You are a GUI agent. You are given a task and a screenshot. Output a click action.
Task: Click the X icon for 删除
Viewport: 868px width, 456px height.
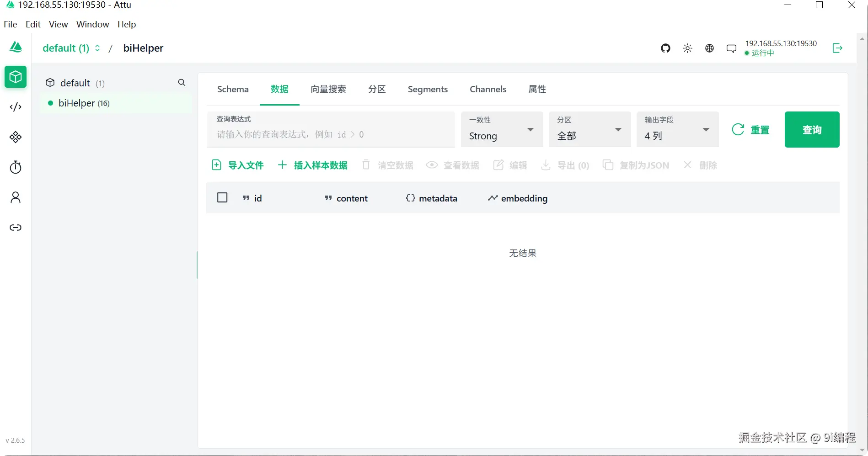pos(687,165)
